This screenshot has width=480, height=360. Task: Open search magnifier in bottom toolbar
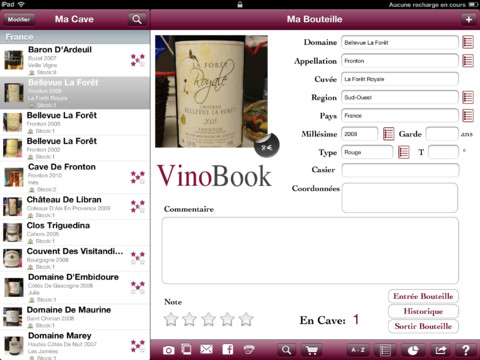286,350
